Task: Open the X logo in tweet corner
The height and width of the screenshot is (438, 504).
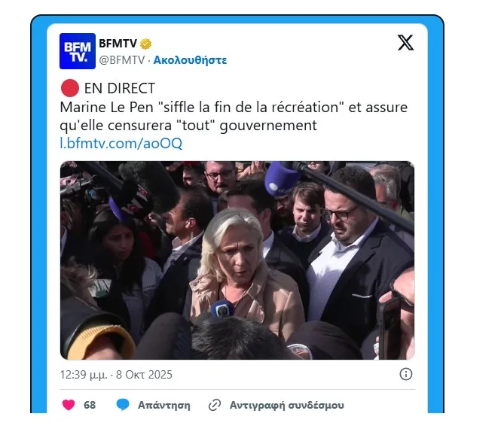Action: pos(405,43)
